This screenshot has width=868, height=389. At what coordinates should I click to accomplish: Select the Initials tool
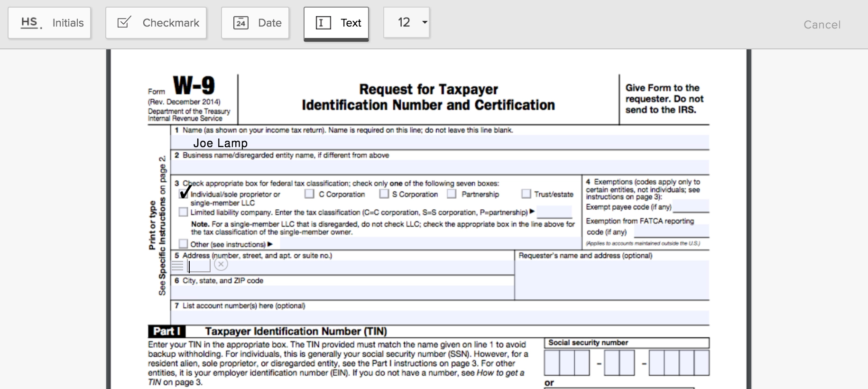[49, 23]
